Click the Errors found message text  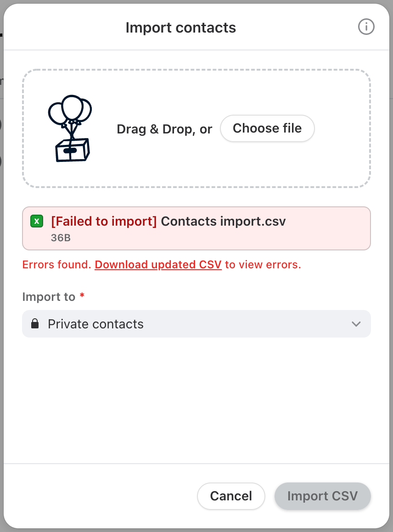click(162, 264)
